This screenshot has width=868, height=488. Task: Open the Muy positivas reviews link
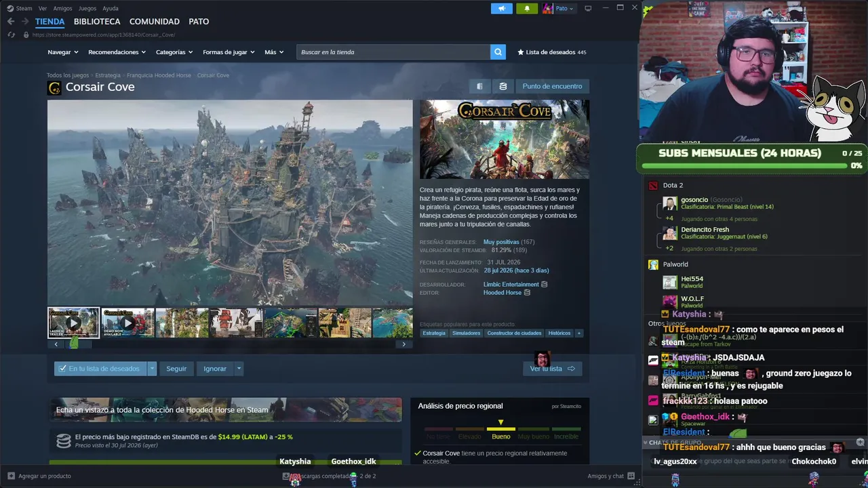tap(501, 242)
